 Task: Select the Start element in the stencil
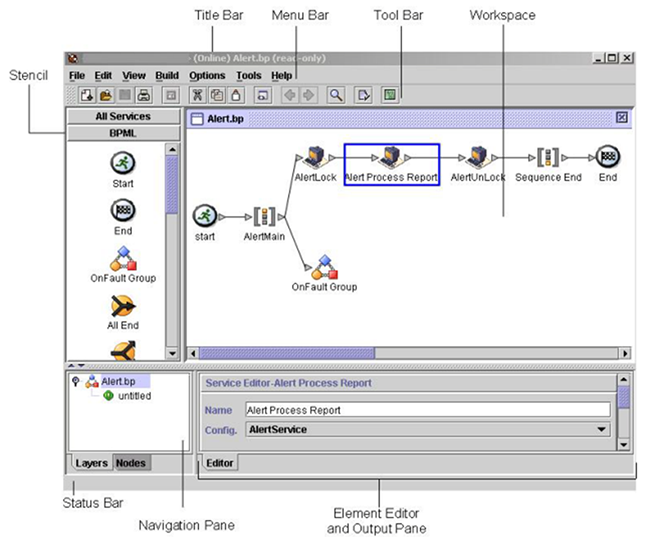[x=123, y=163]
